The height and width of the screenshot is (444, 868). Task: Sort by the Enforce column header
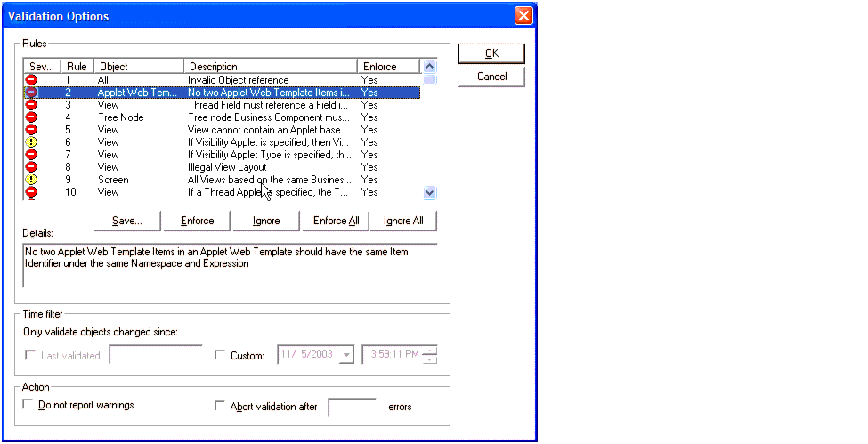pyautogui.click(x=389, y=67)
